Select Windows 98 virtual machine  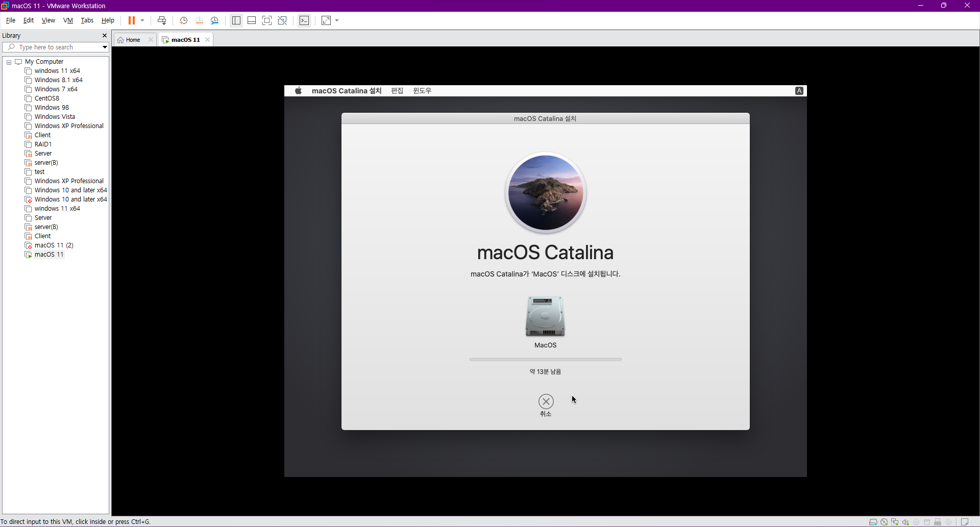(x=52, y=108)
